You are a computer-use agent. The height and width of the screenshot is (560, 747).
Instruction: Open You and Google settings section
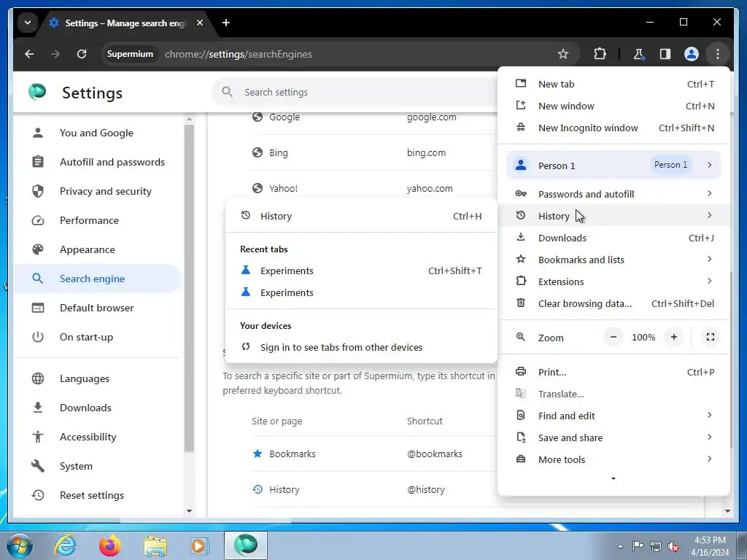point(96,133)
